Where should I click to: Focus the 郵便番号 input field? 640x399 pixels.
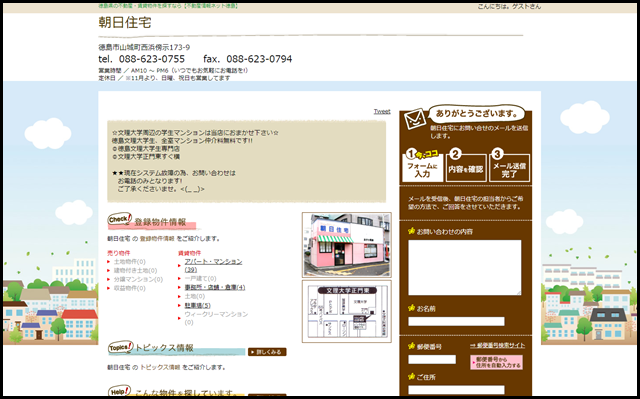432,359
